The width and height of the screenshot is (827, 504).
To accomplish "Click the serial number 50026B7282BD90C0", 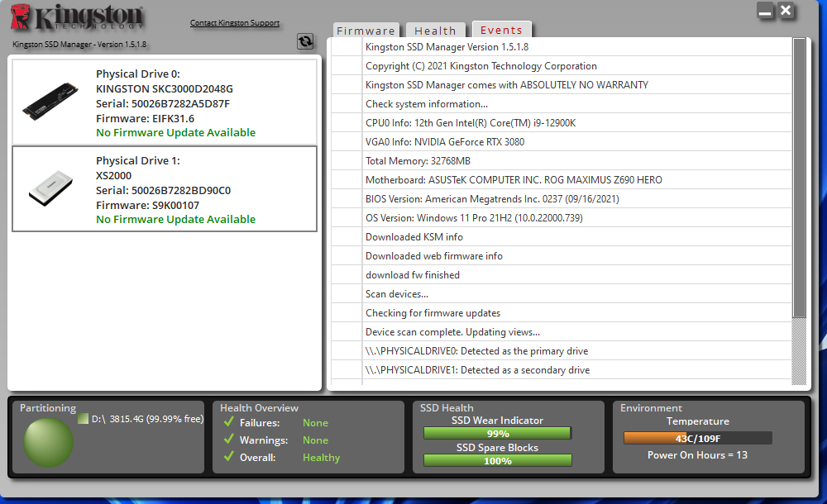I will 181,190.
